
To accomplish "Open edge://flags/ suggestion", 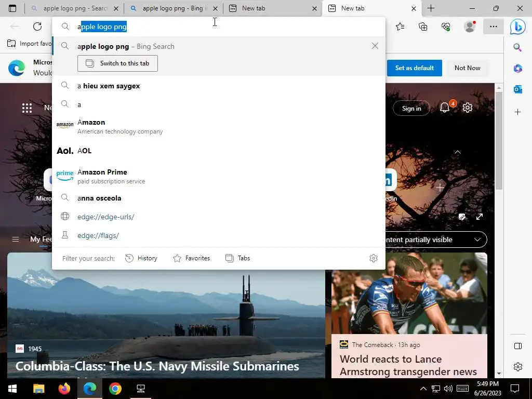I will 219,235.
